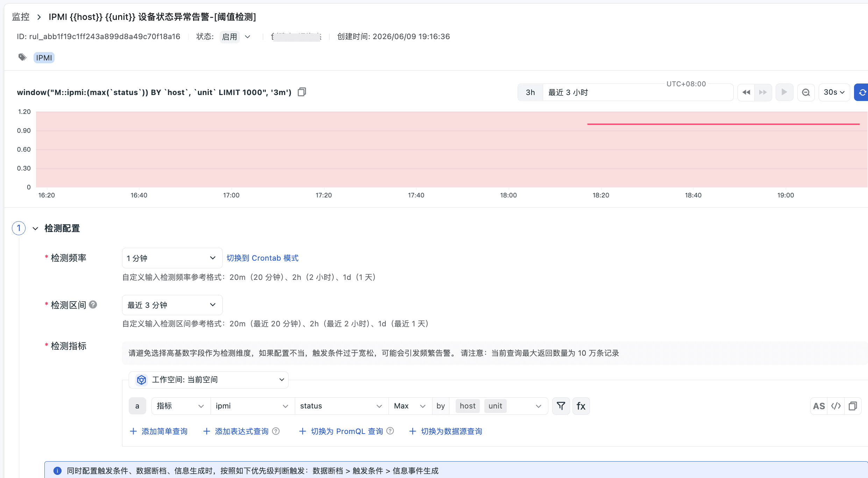Screen dimensions: 868x478
Task: Switch query a to code view
Action: 836,406
